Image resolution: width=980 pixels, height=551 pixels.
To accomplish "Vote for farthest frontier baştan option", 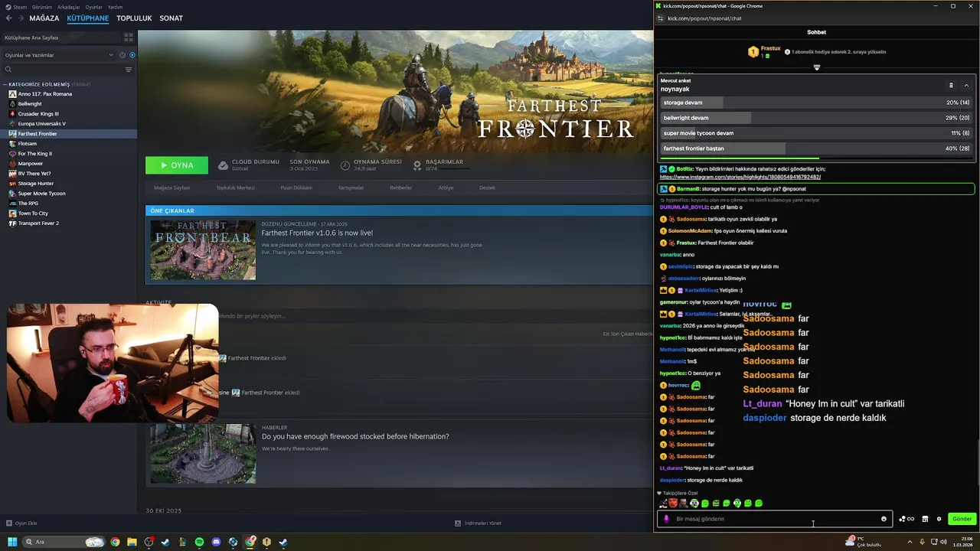I will (816, 148).
